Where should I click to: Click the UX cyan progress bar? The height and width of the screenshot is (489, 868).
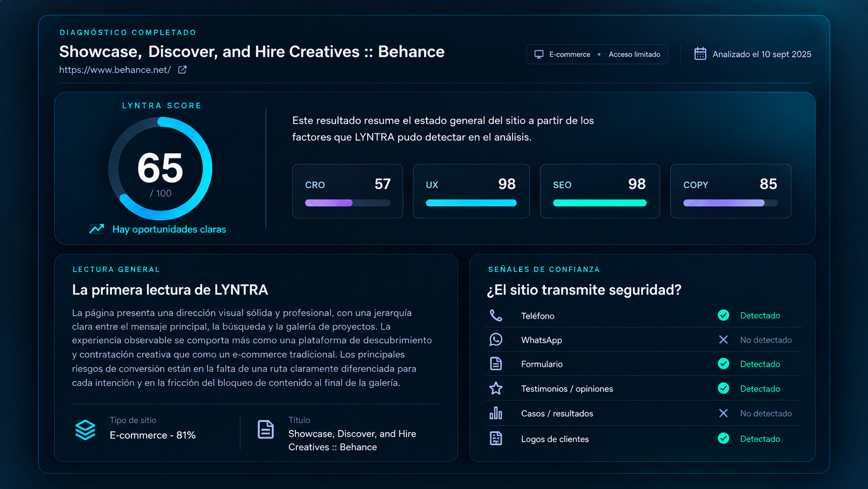tap(471, 203)
